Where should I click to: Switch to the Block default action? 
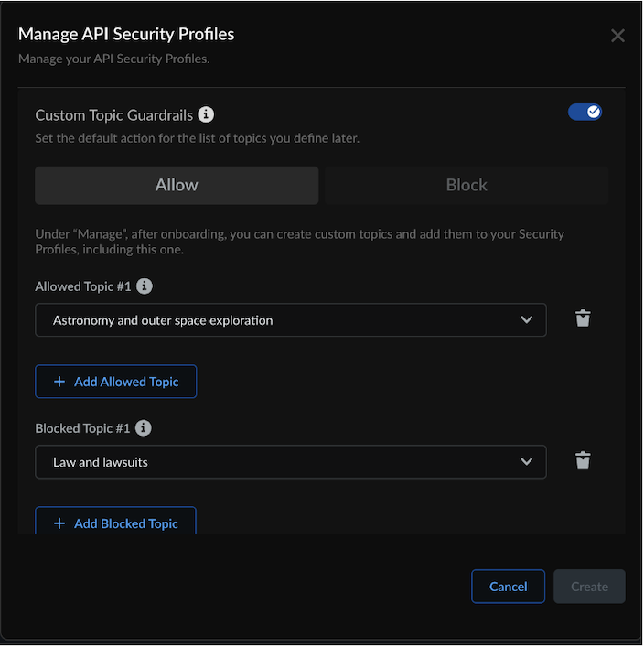(467, 185)
